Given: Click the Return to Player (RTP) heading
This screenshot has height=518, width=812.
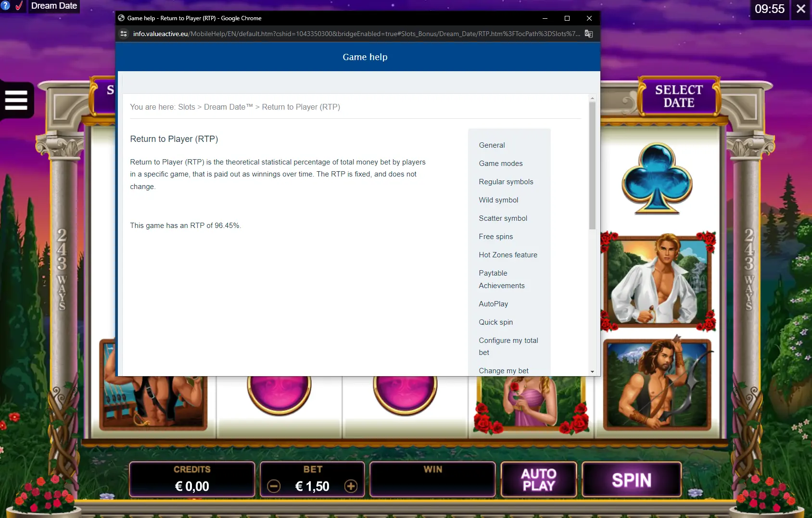Looking at the screenshot, I should click(x=174, y=139).
